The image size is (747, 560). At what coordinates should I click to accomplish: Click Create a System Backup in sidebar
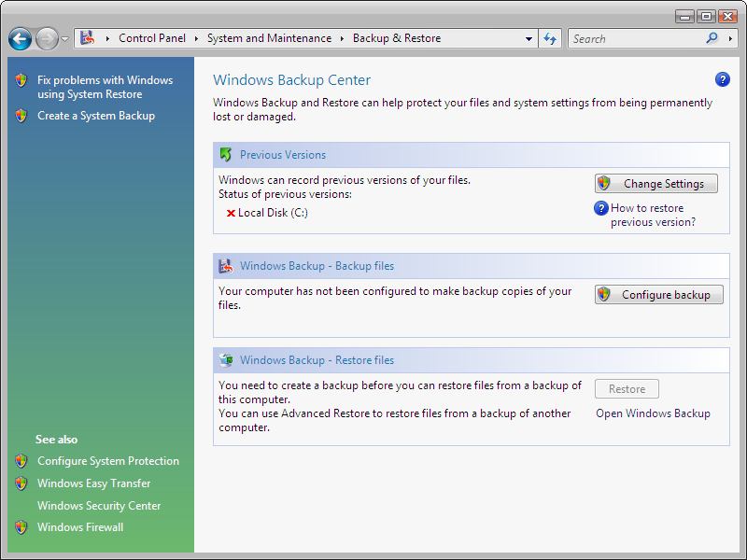pos(96,116)
